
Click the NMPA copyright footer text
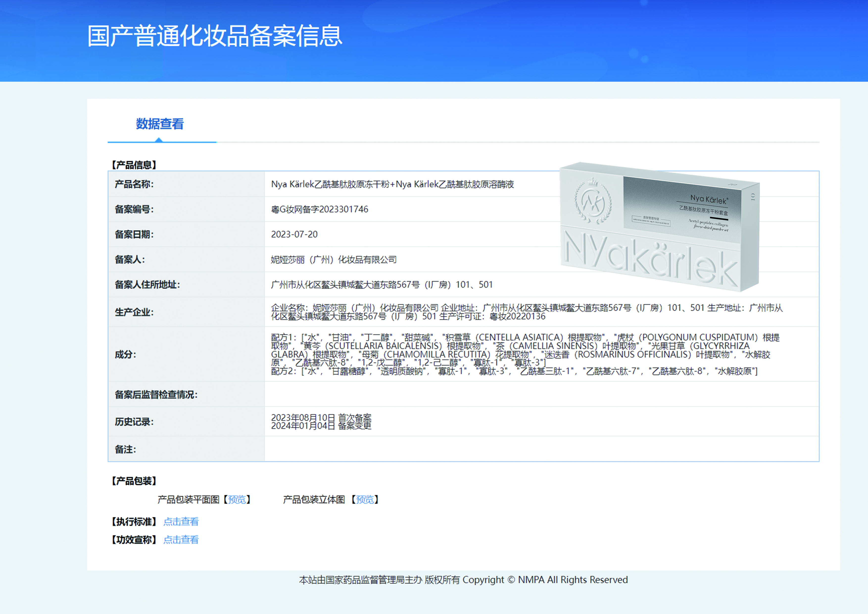point(463,580)
